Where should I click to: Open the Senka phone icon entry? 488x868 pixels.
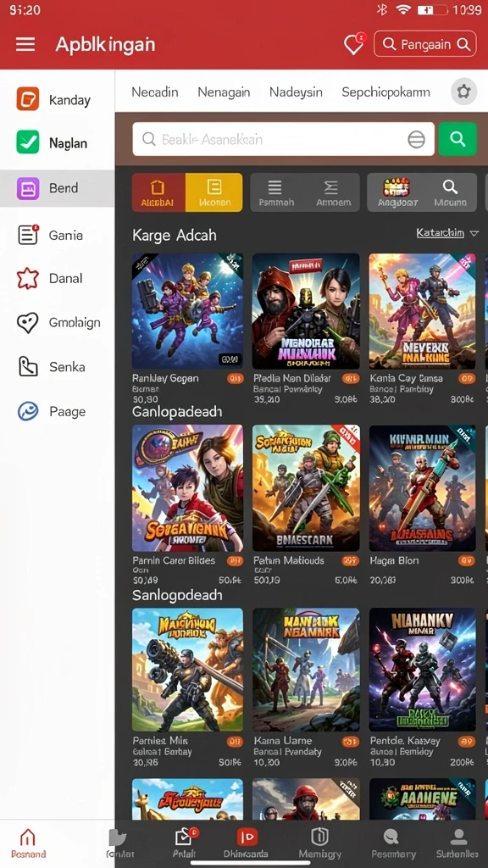pyautogui.click(x=28, y=367)
